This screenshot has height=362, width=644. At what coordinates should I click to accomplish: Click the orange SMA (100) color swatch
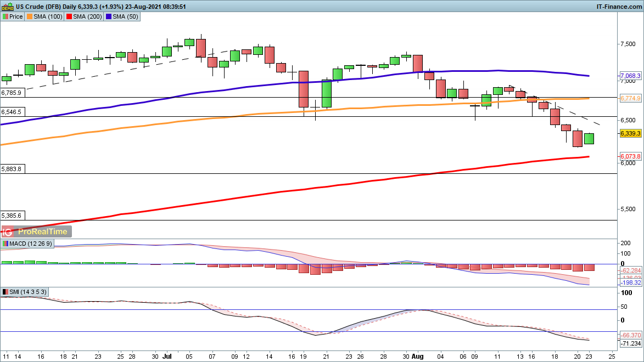tap(30, 16)
